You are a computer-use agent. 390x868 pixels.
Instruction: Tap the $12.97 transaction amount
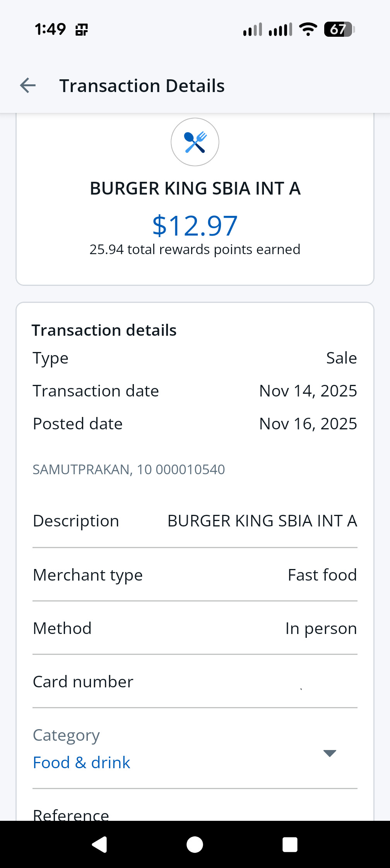[195, 226]
